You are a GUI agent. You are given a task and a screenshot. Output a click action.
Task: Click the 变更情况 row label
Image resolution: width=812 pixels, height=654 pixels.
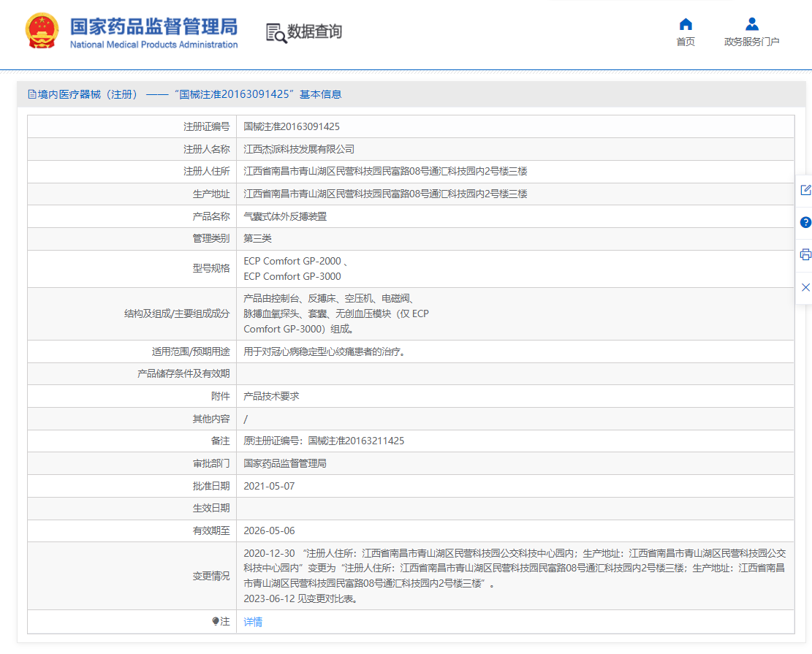[x=211, y=577]
